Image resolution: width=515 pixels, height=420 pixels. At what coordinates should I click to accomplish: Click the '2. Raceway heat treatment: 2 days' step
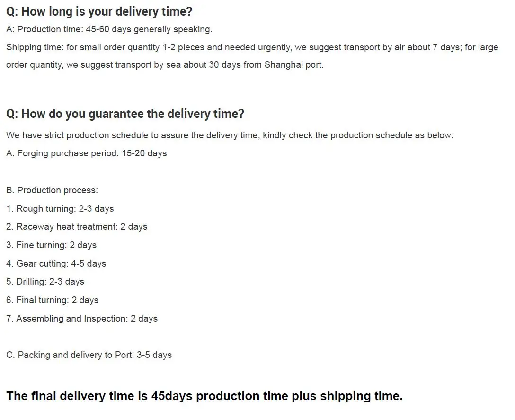[x=77, y=227]
